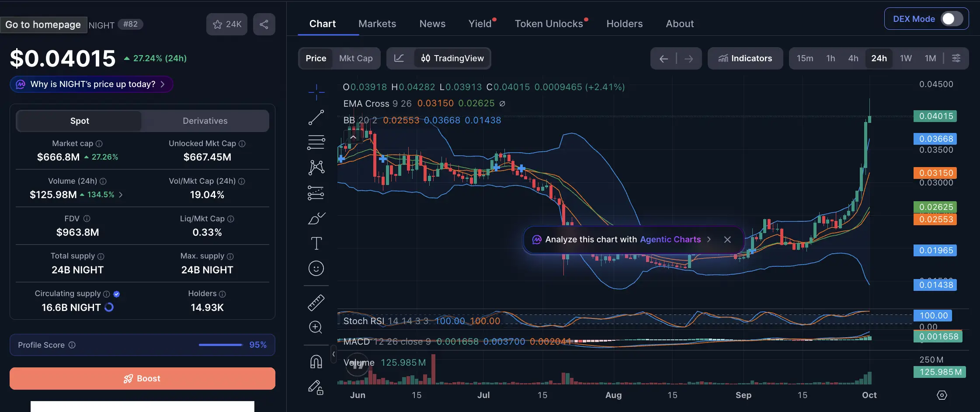Viewport: 980px width, 412px height.
Task: Add NIGHT to watchlist star button
Action: pos(227,24)
